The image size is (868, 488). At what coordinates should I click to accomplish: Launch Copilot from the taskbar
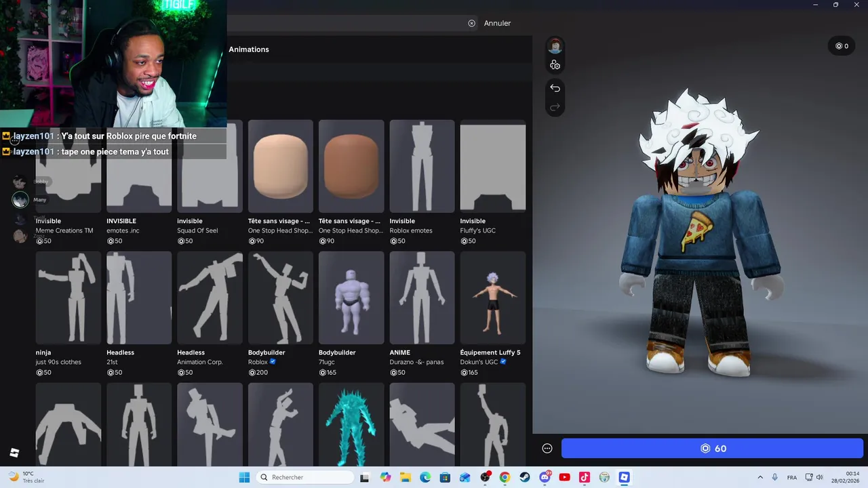(x=385, y=477)
